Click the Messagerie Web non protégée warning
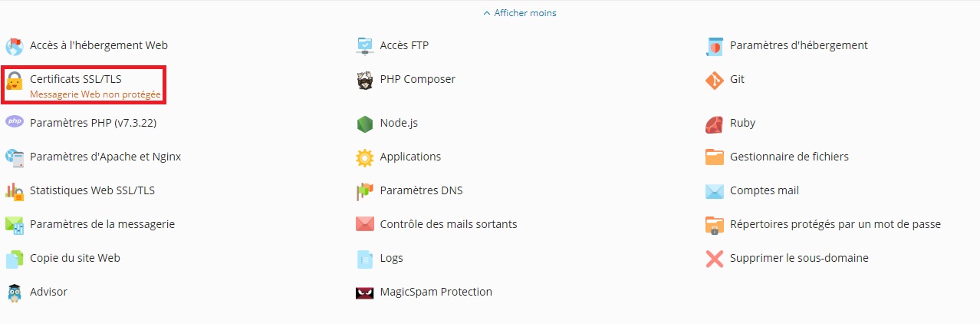The height and width of the screenshot is (324, 980). [x=95, y=94]
